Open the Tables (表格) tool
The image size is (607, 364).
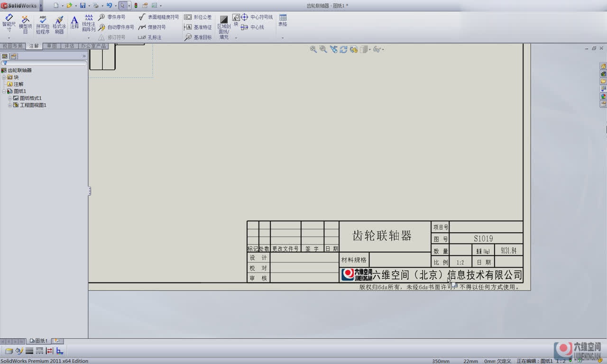pyautogui.click(x=283, y=20)
